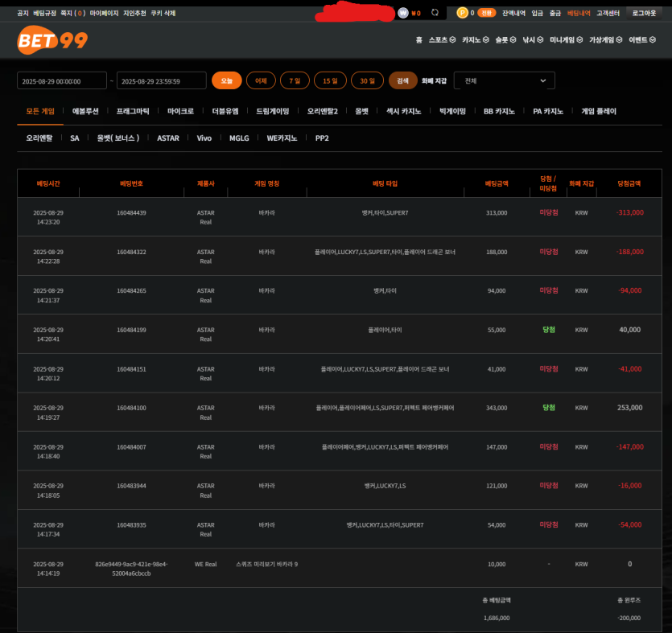This screenshot has height=633, width=672.
Task: Open the 베팅내역 link in top bar
Action: point(579,13)
